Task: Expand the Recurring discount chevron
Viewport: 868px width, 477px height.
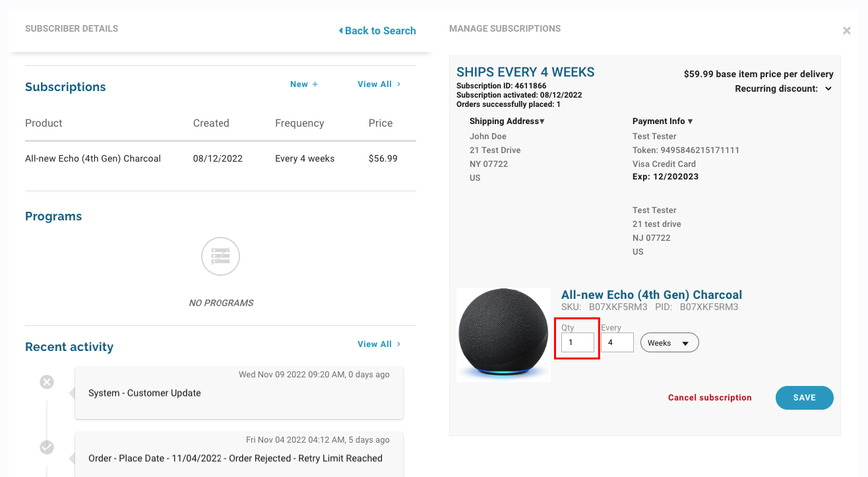Action: [828, 88]
